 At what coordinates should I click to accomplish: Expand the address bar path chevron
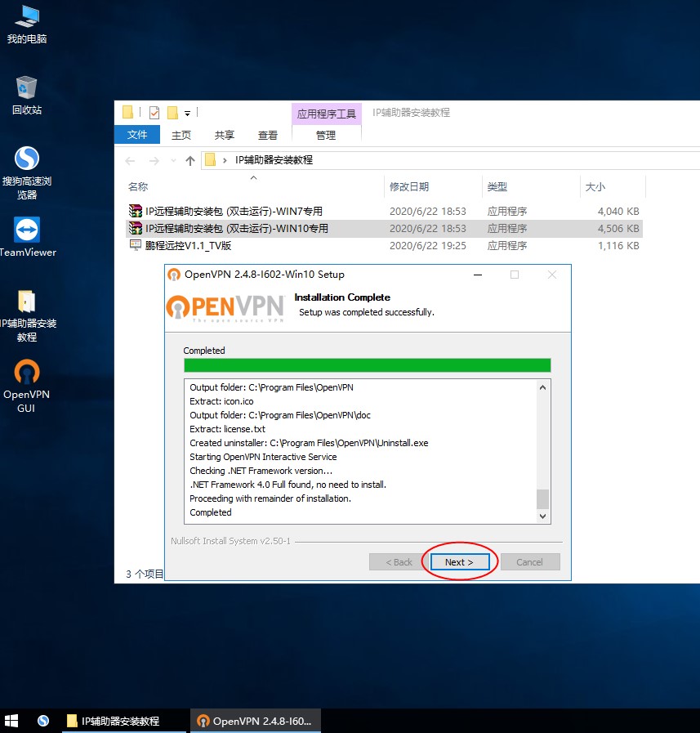pos(225,160)
